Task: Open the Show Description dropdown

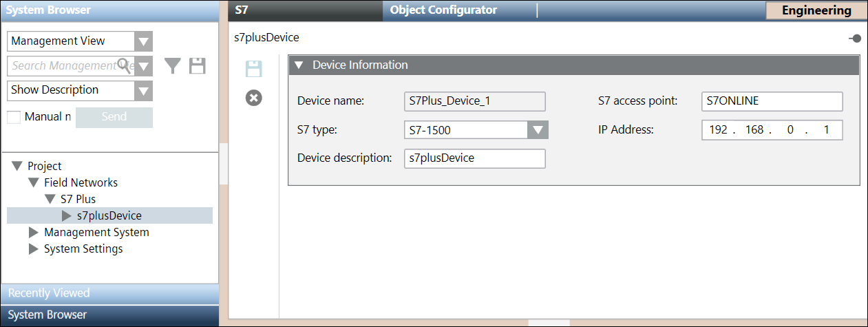Action: 143,90
